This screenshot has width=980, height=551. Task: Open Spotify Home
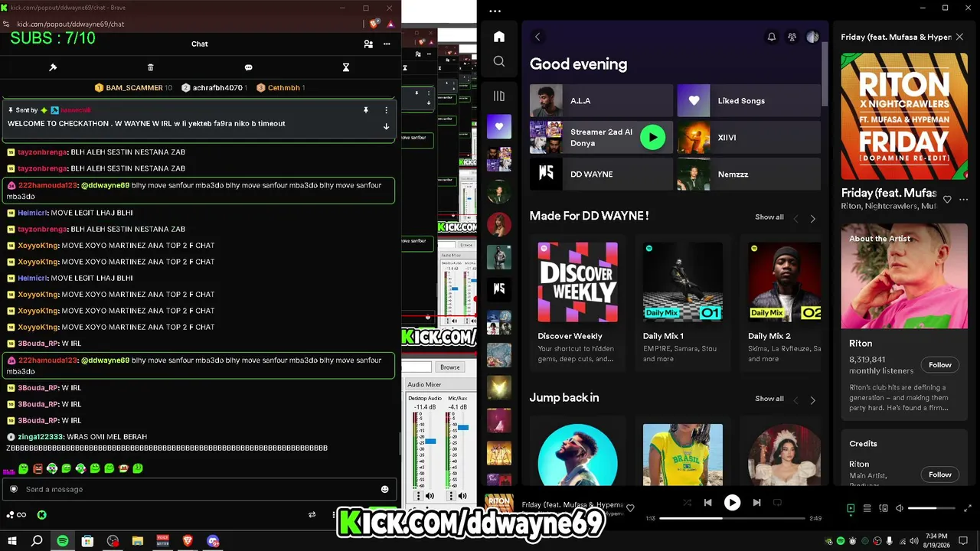tap(499, 37)
